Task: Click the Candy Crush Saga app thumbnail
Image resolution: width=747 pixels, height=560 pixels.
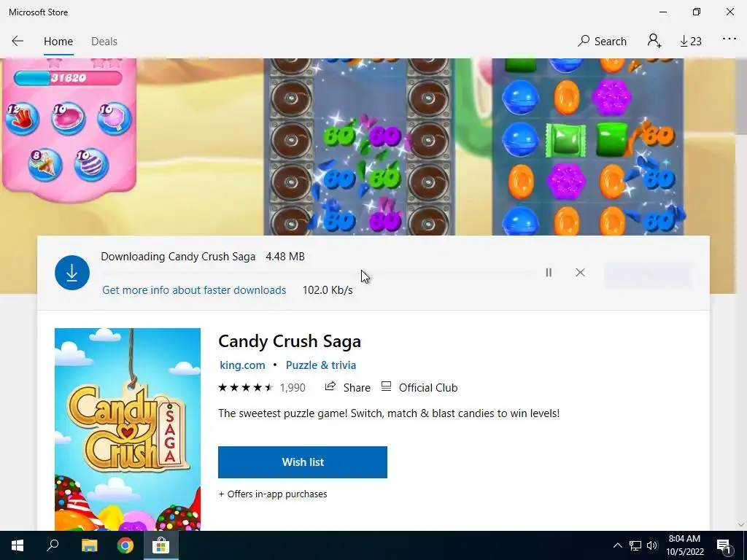Action: (127, 429)
